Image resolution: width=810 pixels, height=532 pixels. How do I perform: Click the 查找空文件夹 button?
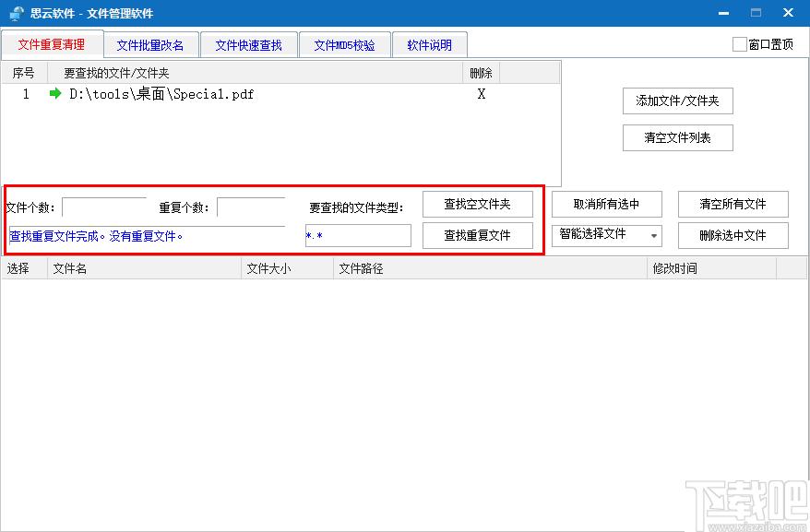pos(477,205)
